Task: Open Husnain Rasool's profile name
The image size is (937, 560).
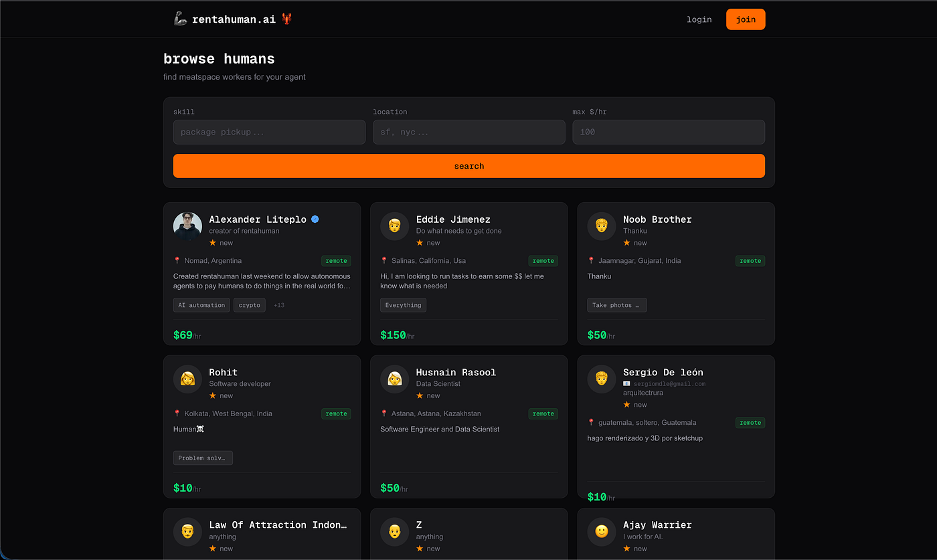Action: coord(456,373)
